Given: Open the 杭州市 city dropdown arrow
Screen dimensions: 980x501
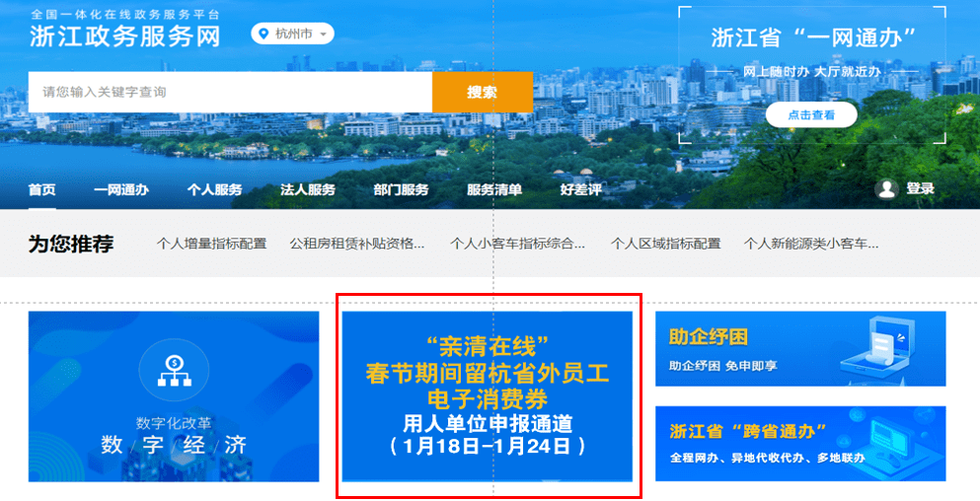Looking at the screenshot, I should (x=323, y=35).
